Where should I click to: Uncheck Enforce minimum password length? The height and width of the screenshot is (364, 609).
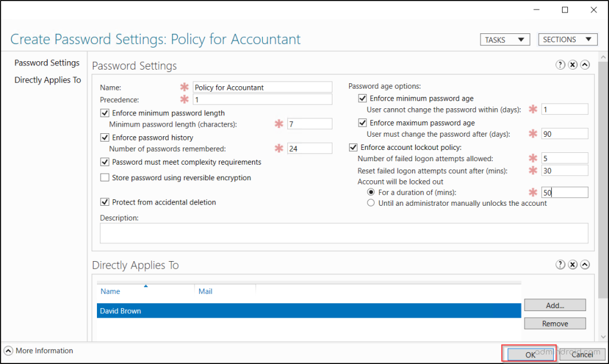coord(105,113)
